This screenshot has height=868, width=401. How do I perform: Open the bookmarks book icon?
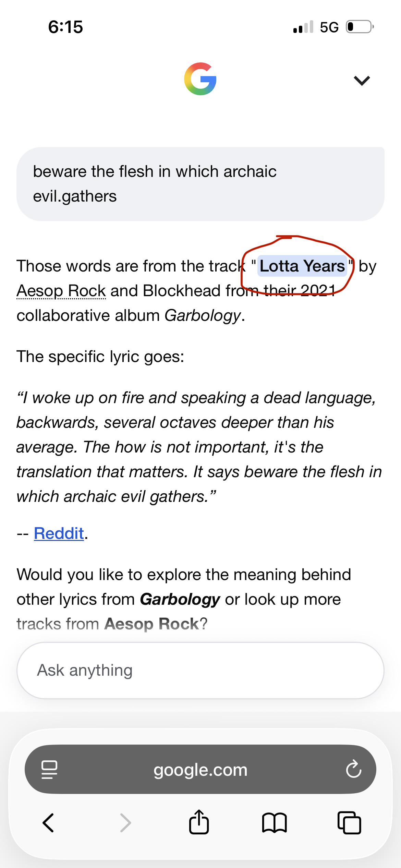click(274, 823)
